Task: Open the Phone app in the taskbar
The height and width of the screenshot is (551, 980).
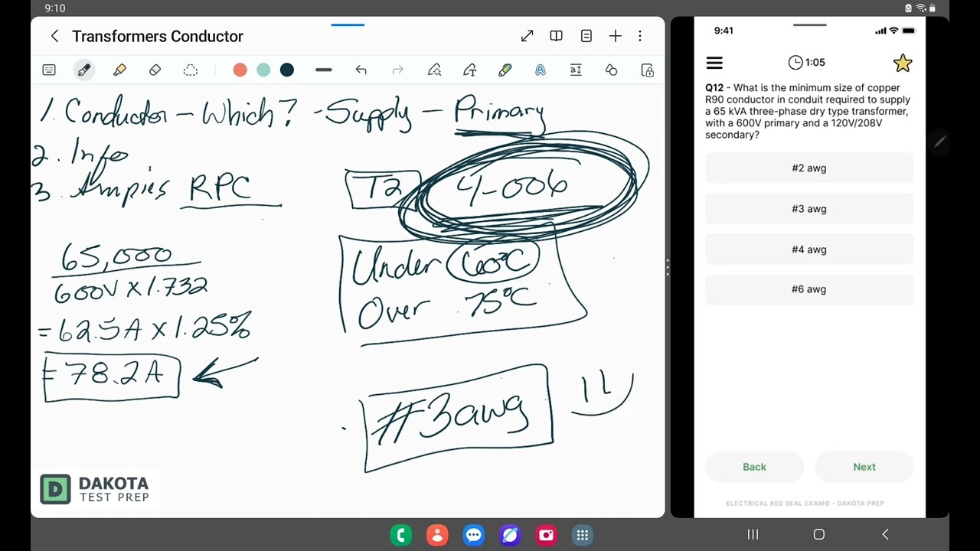Action: click(400, 535)
